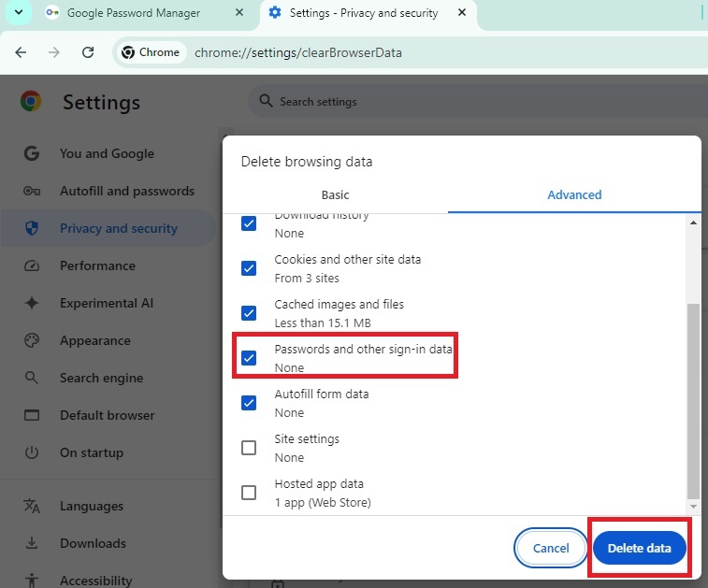Screen dimensions: 708x588
Task: Click the Chrome logo beside Settings
Action: (31, 101)
